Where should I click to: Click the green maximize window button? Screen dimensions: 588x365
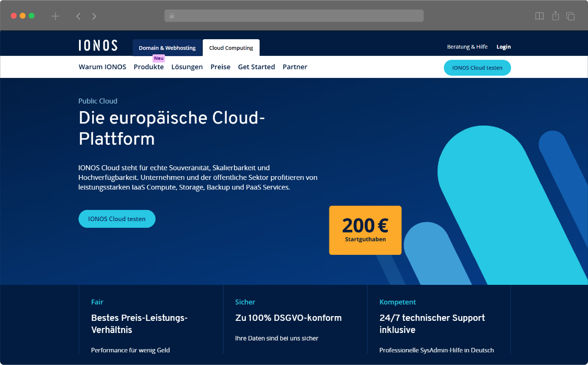pyautogui.click(x=32, y=16)
